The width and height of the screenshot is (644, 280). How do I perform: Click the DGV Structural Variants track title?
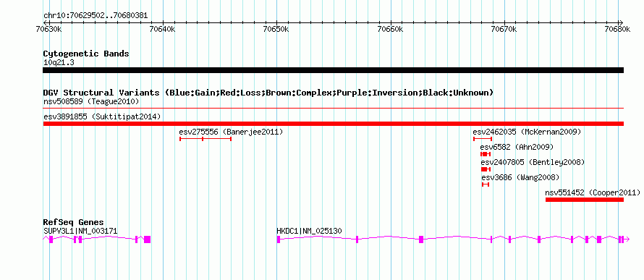(x=268, y=93)
